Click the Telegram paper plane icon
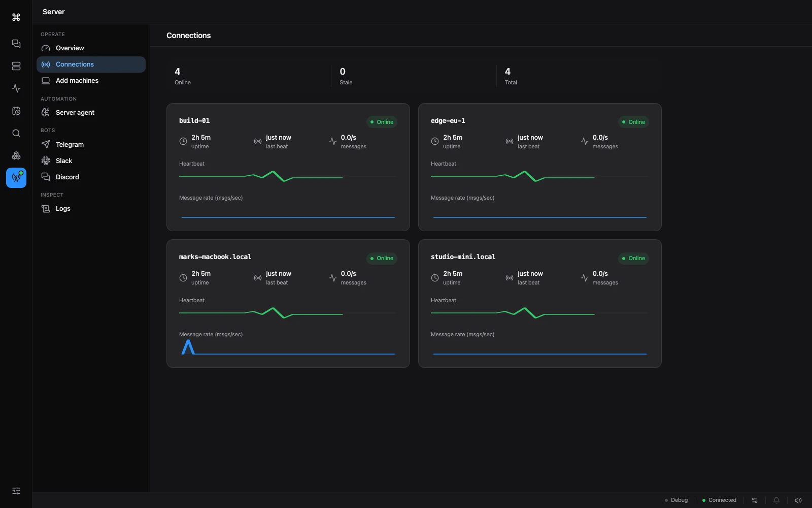 tap(46, 145)
